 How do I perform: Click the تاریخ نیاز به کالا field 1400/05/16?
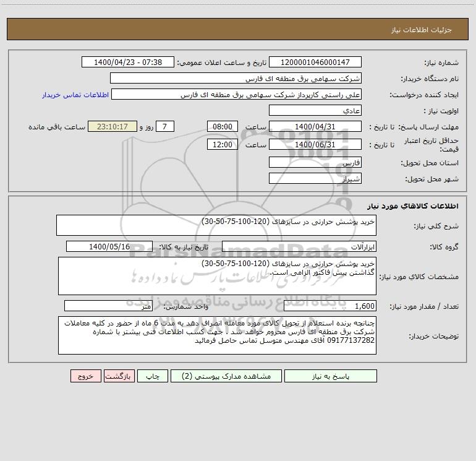pos(109,246)
